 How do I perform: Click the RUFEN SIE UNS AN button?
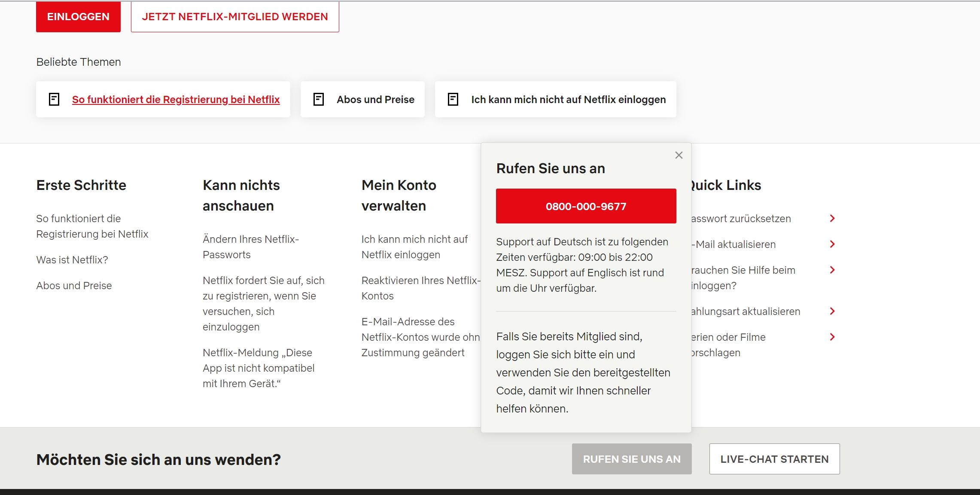632,459
